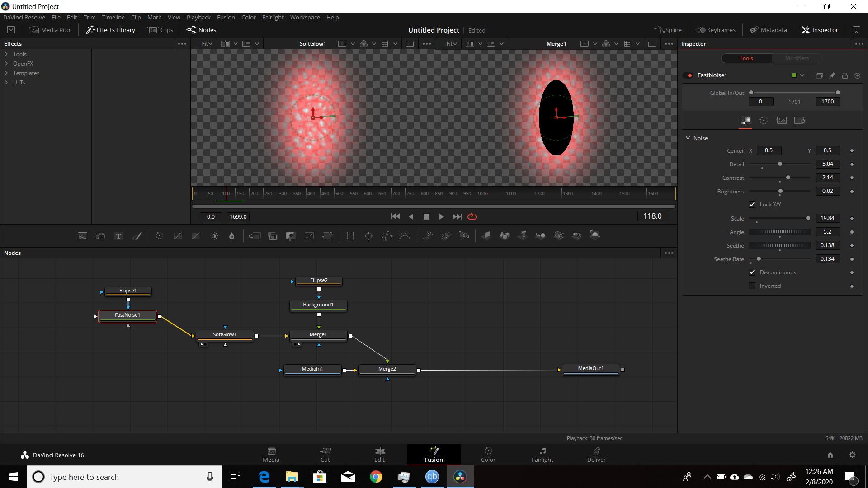Toggle the Inspector panel button

tap(820, 30)
